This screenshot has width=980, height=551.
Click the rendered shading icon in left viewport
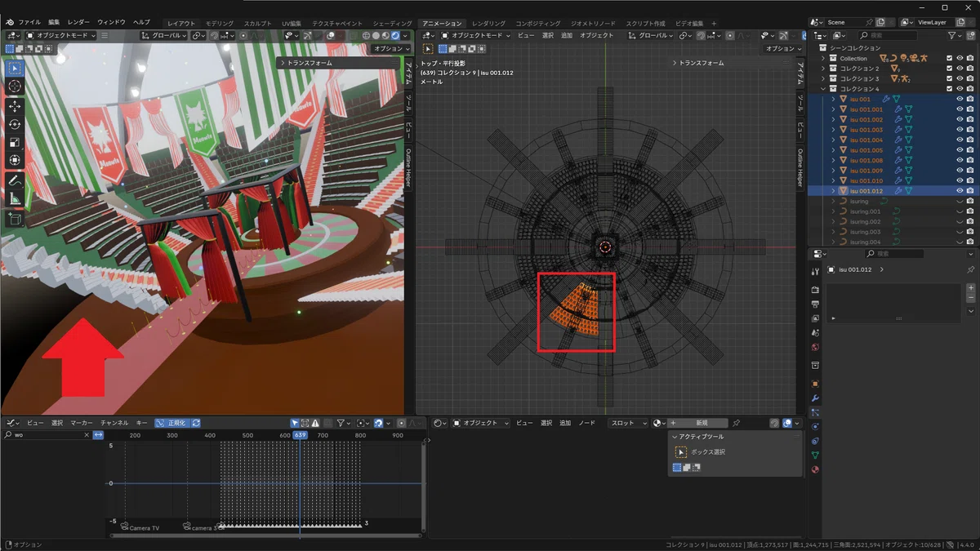tap(396, 36)
